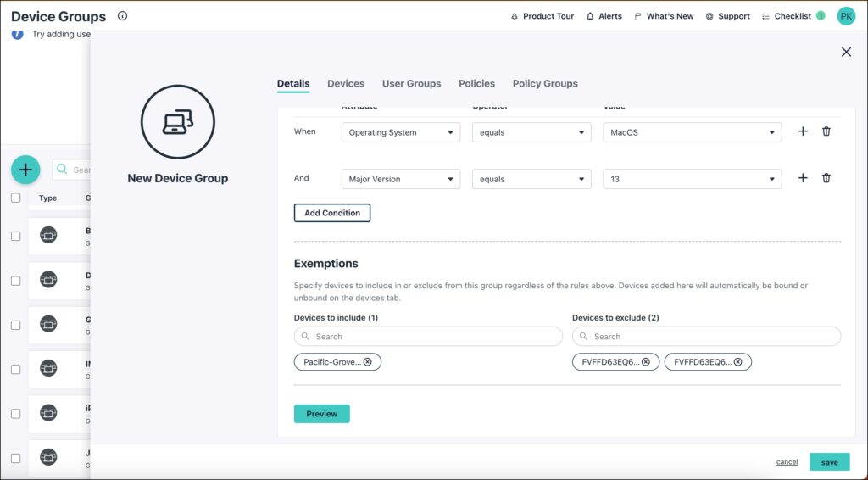Toggle the select-all checkbox in list header

click(15, 198)
